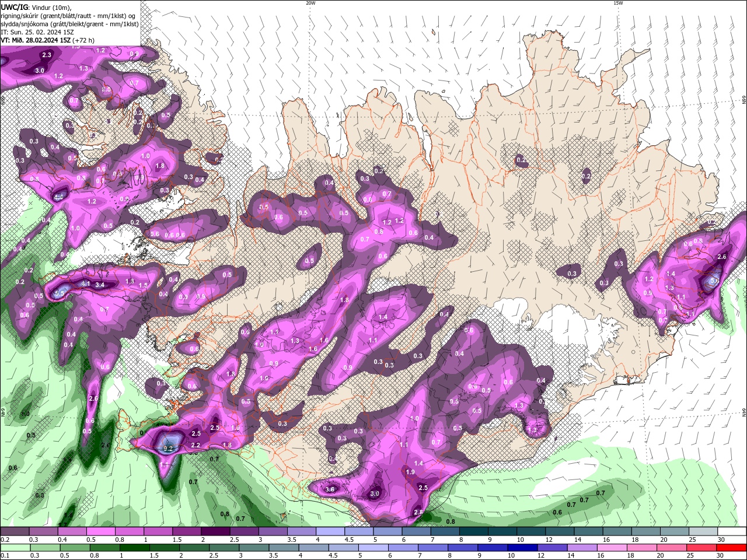This screenshot has height=560, width=747.
Task: Click the '15W' longitude label
Action: [x=618, y=3]
